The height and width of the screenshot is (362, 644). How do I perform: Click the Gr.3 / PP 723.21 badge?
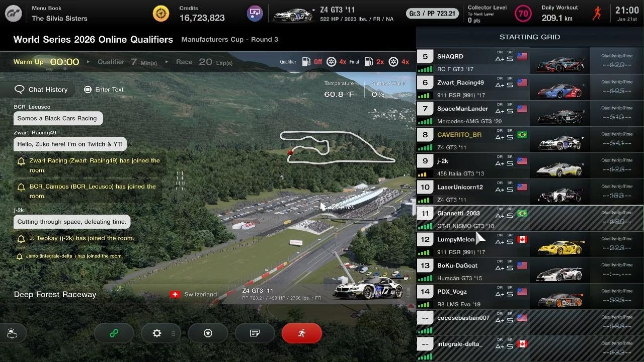tap(432, 14)
